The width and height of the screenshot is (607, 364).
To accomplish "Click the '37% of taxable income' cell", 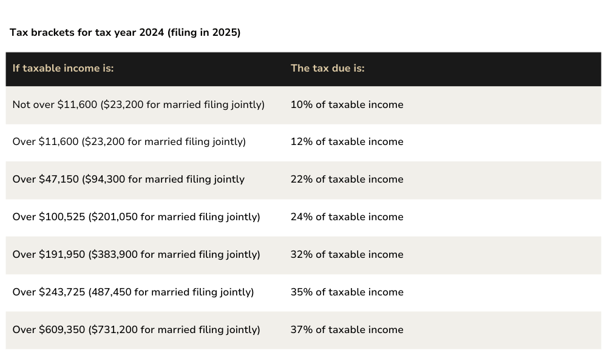I will [347, 330].
